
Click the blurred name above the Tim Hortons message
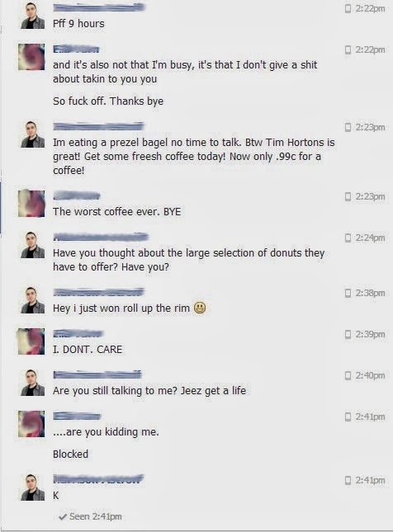click(x=98, y=126)
